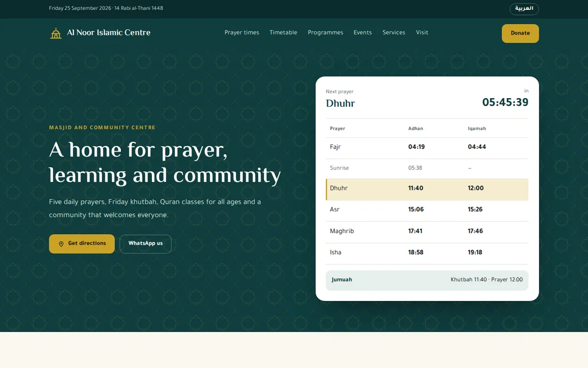Screen dimensions: 588x368
Task: Click the Fajr iqamah time 04:44
Action: coord(476,147)
